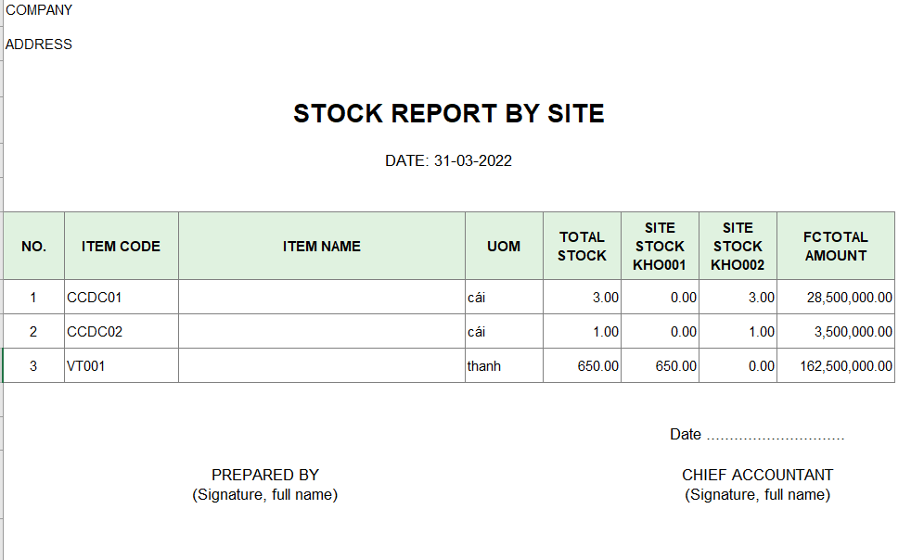Click the VT001 item code cell
This screenshot has height=560, width=924.
point(121,365)
